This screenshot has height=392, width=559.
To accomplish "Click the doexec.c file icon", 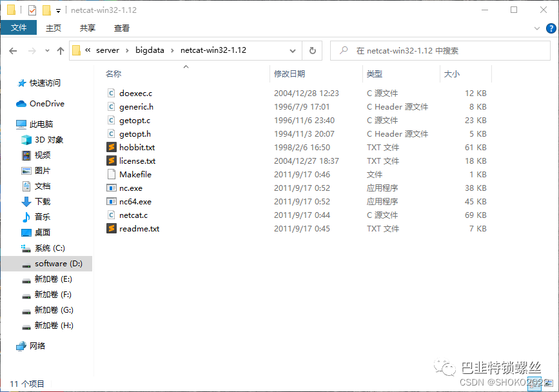I will pyautogui.click(x=112, y=93).
